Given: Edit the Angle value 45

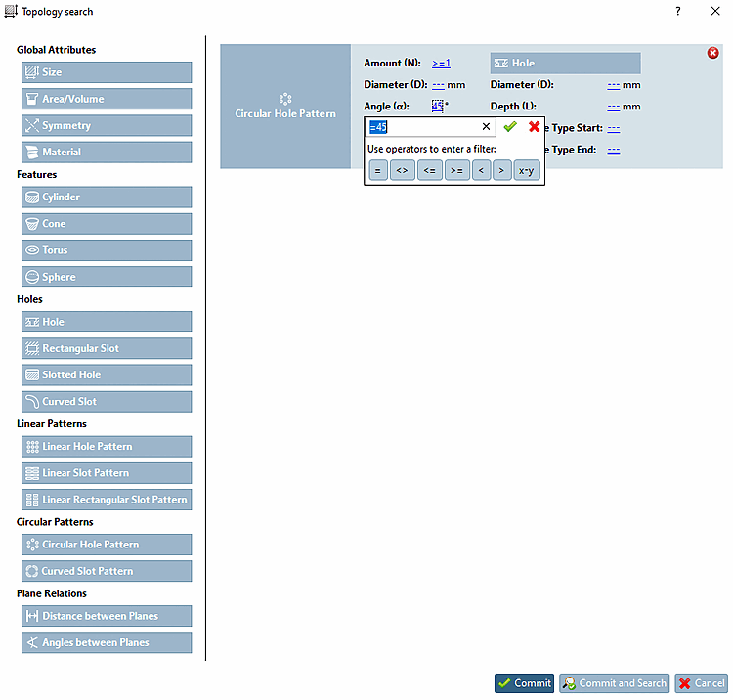Looking at the screenshot, I should (x=437, y=107).
